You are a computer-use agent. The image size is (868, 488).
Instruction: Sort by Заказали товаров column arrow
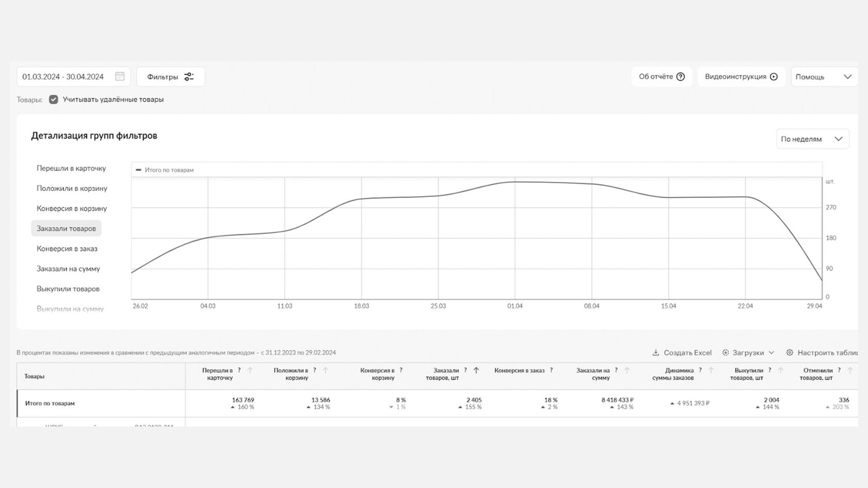pos(476,370)
